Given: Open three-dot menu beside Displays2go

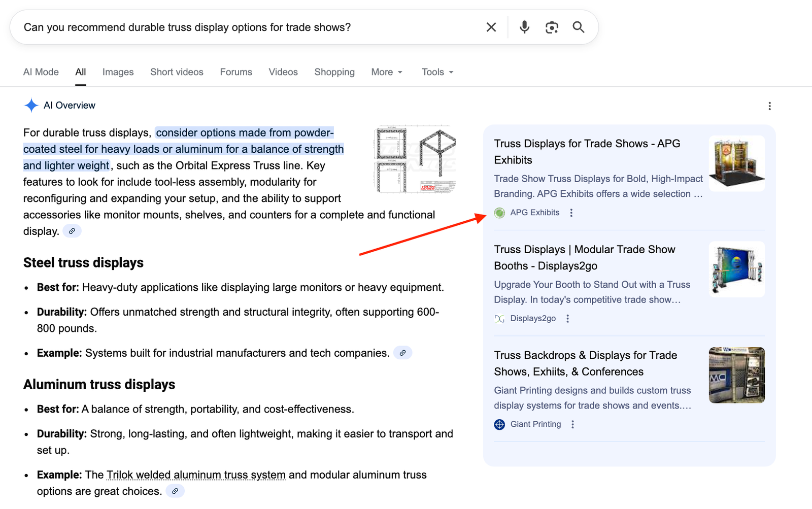Looking at the screenshot, I should [x=568, y=319].
